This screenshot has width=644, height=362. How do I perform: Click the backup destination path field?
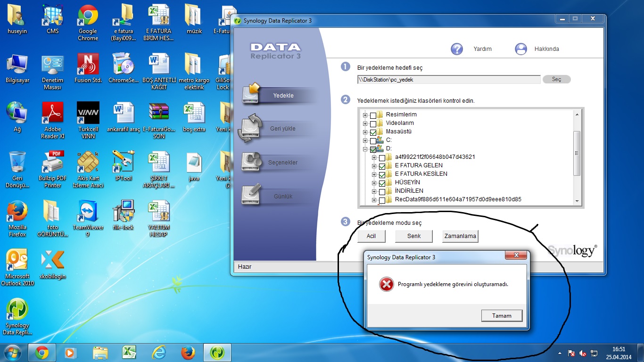click(448, 80)
